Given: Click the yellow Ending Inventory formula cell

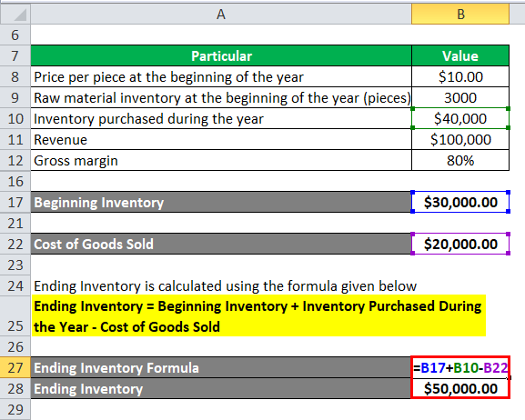Looking at the screenshot, I should 258,315.
